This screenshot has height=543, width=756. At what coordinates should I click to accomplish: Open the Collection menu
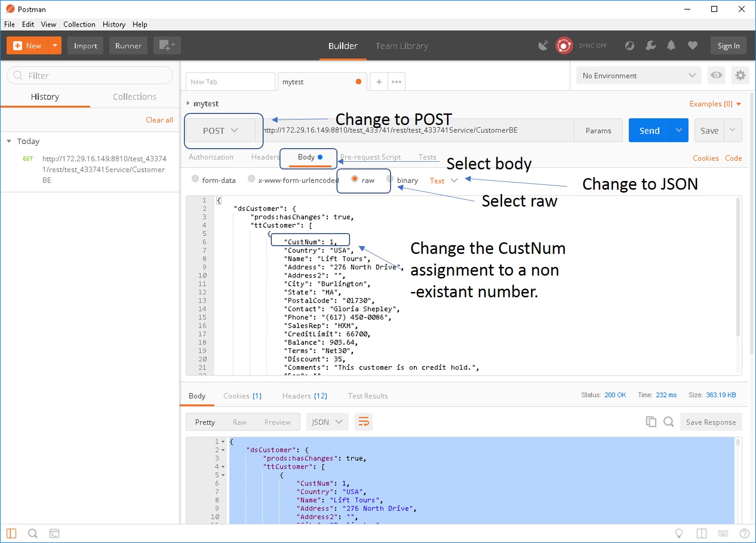point(79,24)
